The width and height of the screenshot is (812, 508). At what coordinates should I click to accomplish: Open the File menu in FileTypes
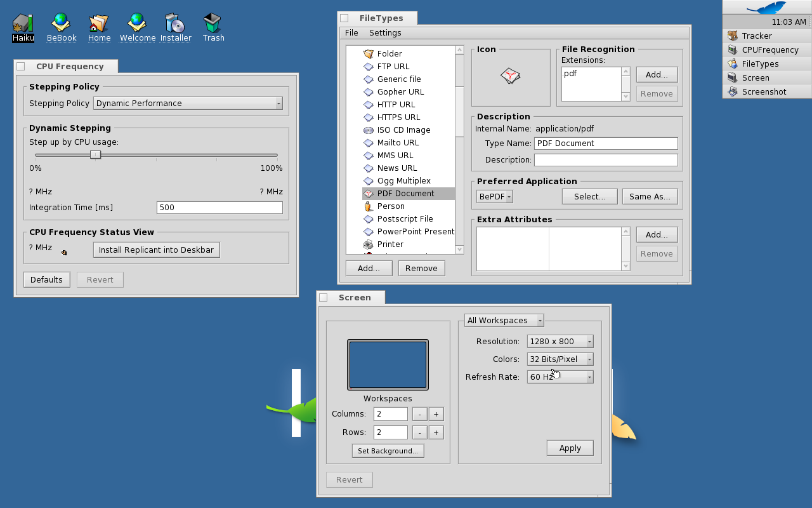pos(351,33)
